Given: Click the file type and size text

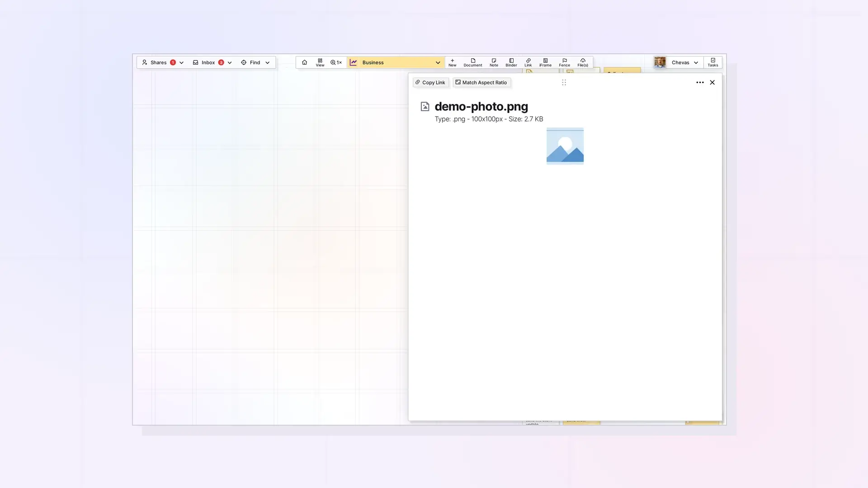Looking at the screenshot, I should [489, 119].
